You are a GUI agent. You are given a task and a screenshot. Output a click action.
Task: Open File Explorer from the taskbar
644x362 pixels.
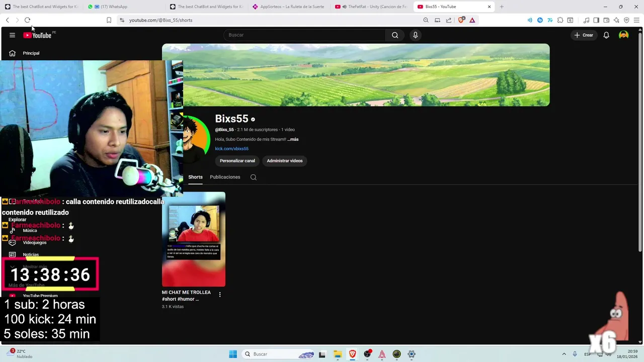click(x=337, y=354)
